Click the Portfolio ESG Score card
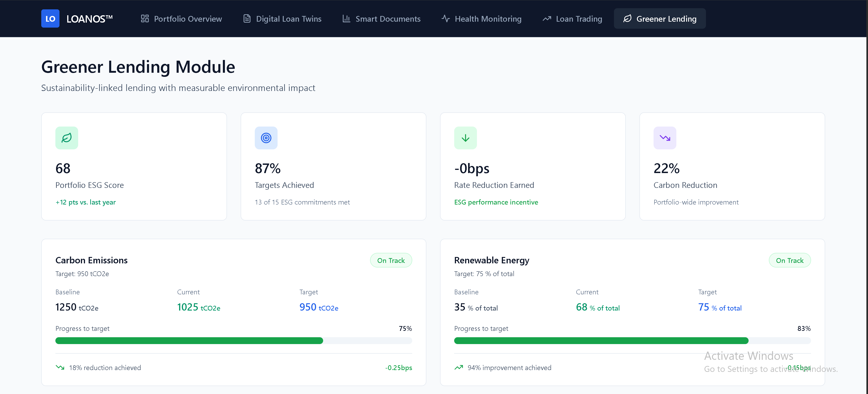Viewport: 868px width, 394px height. pos(134,166)
